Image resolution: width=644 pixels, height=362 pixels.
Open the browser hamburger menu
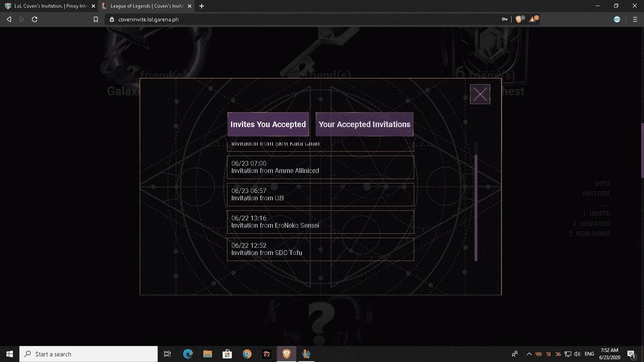pos(635,19)
